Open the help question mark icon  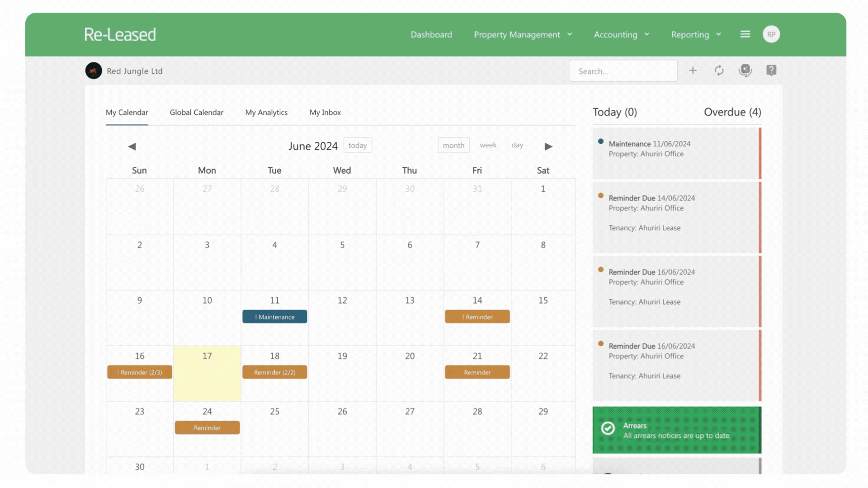(771, 70)
